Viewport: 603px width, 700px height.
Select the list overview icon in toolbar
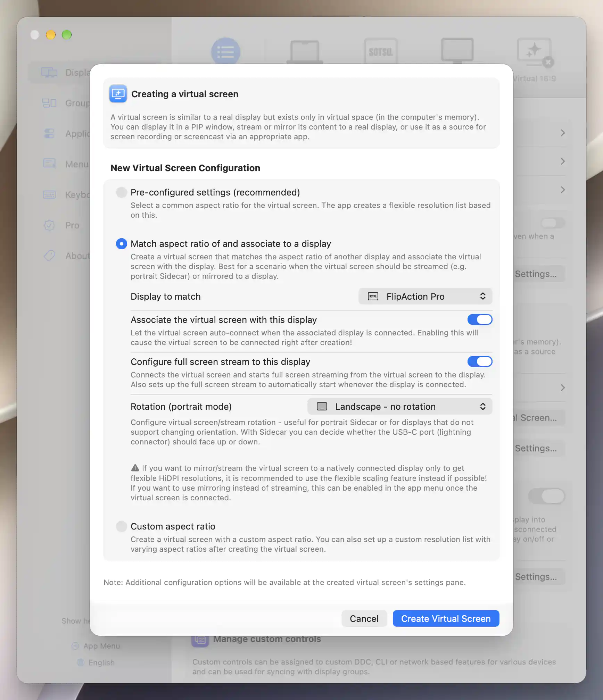(x=226, y=51)
